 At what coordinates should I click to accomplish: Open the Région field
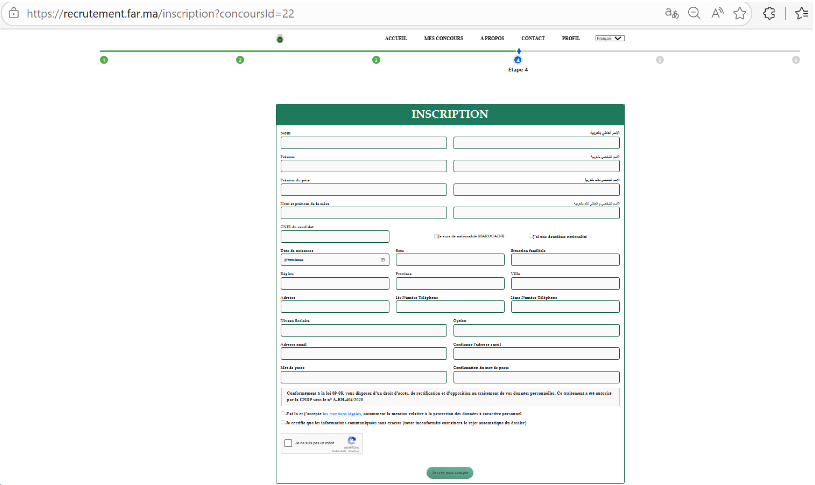click(335, 283)
